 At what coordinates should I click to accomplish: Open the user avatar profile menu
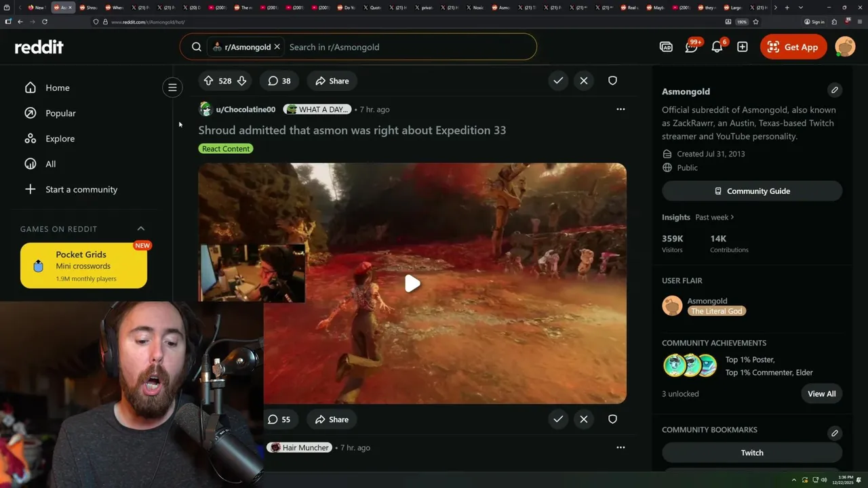coord(845,47)
